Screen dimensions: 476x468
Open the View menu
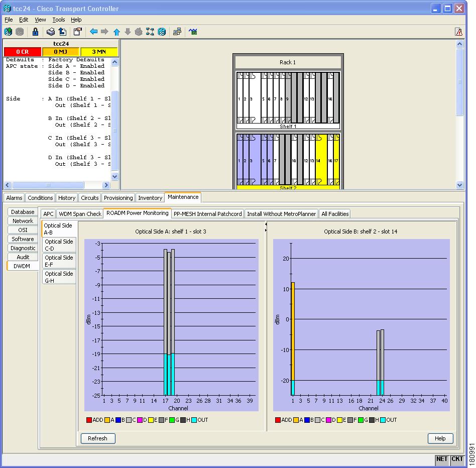pyautogui.click(x=40, y=20)
